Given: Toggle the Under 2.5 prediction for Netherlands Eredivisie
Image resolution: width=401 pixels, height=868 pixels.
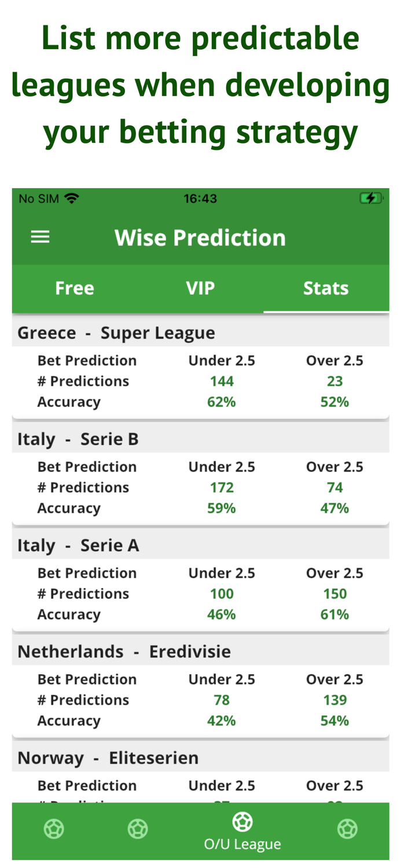Looking at the screenshot, I should 222,678.
